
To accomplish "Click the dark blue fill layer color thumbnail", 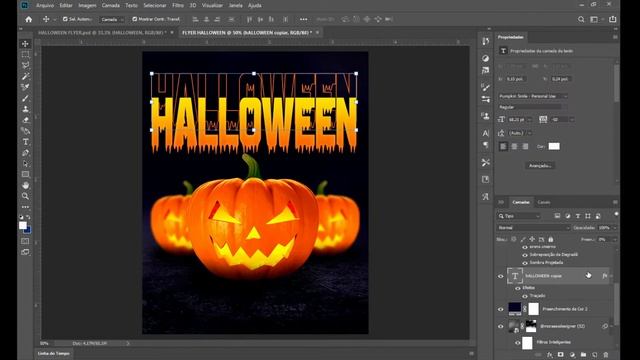I will (x=515, y=309).
